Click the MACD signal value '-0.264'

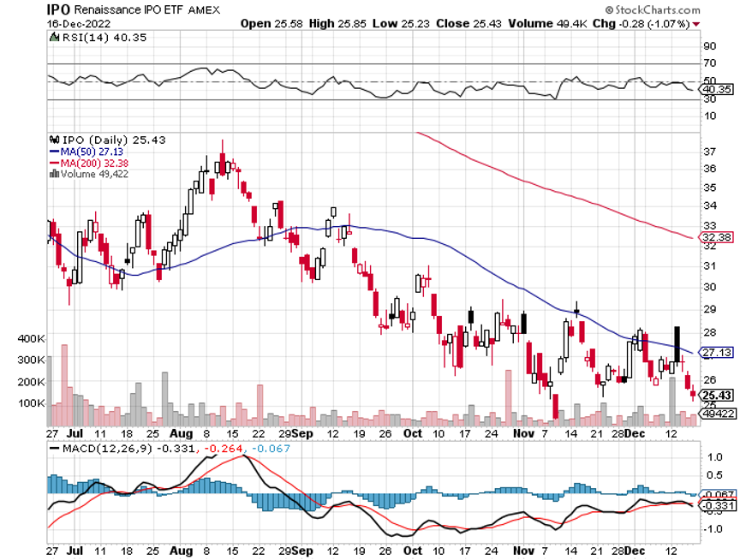(223, 449)
